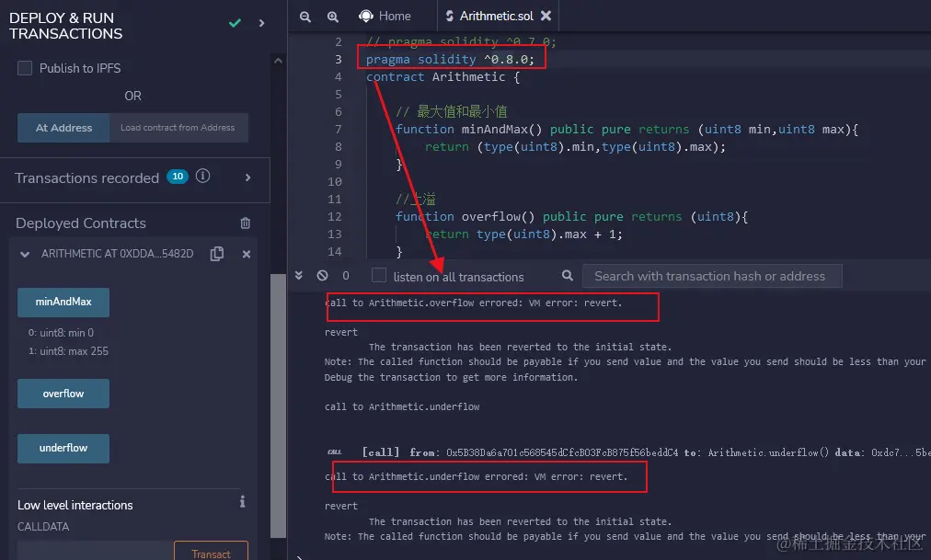Click the side panel scrollbar thumb
931x560 pixels.
(278, 405)
